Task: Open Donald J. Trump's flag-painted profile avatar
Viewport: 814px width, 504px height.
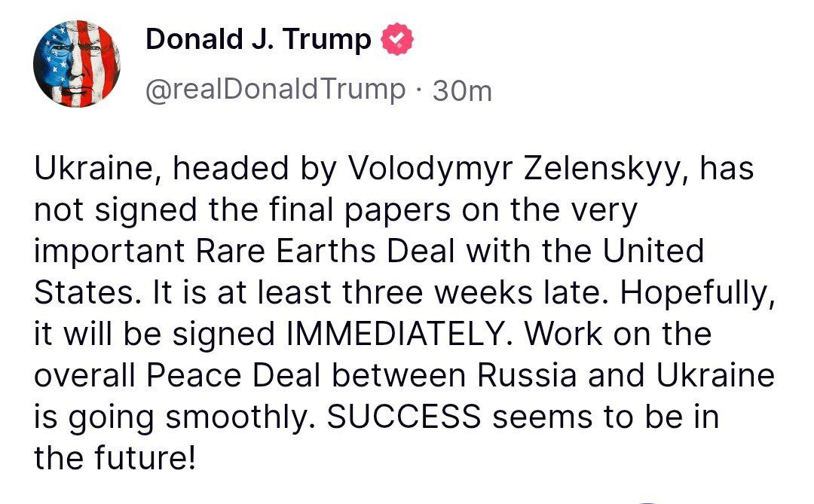Action: pos(78,64)
